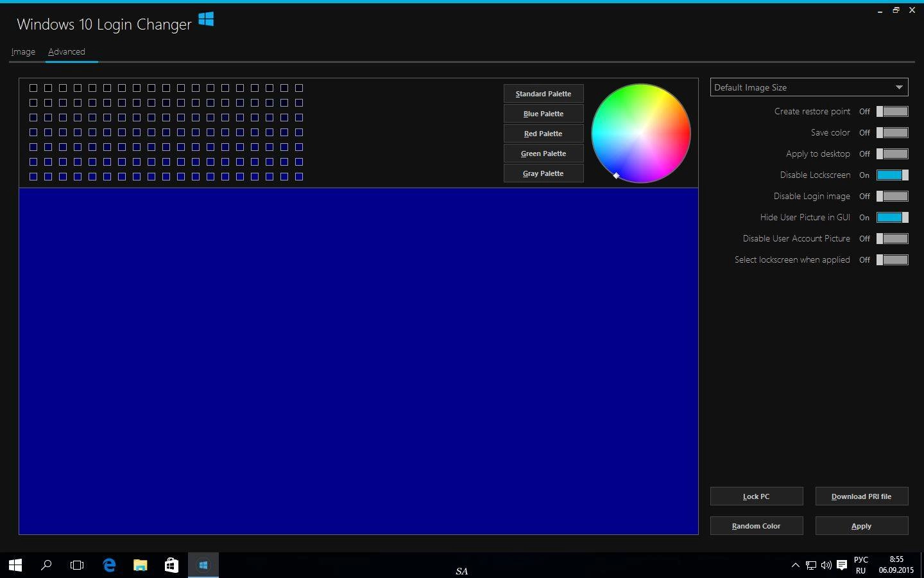
Task: Click the blue color preview area
Action: [359, 361]
